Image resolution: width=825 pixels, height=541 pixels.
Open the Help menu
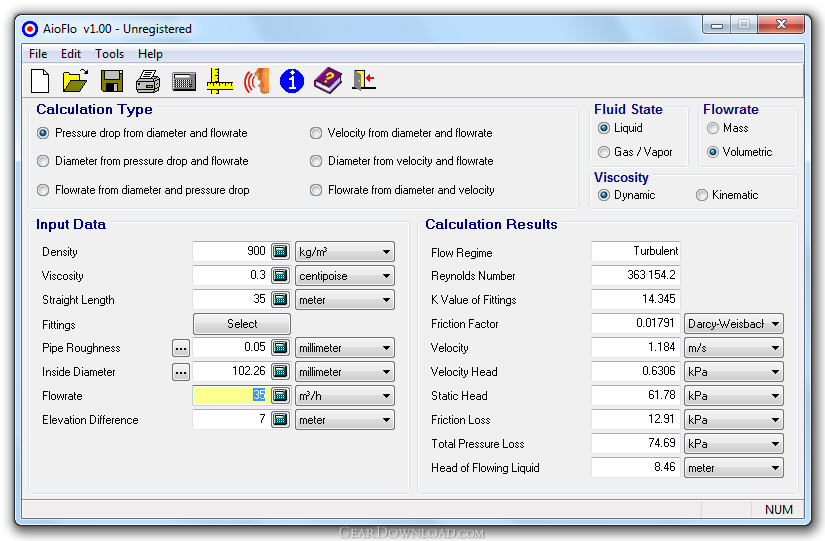pos(150,54)
